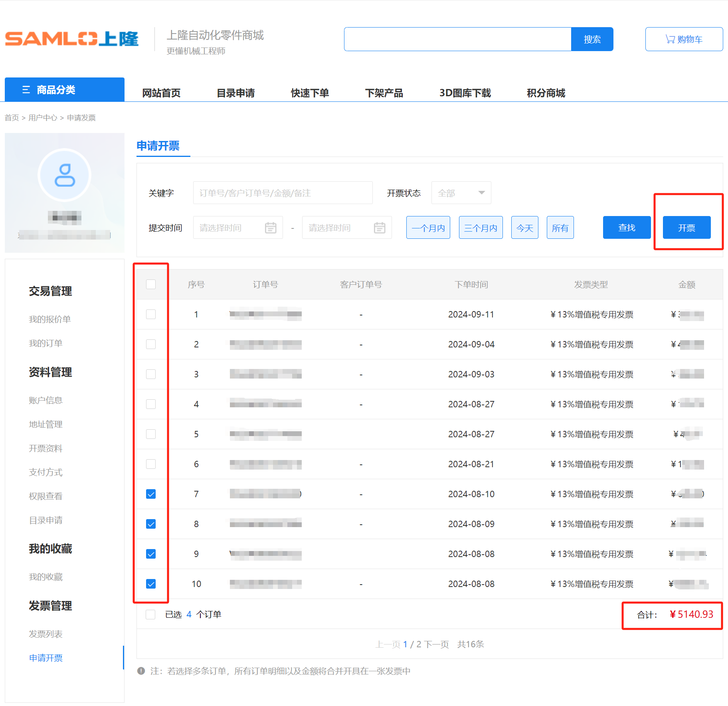Click the blue 开票 button
Viewport: 728px width, 706px height.
coord(686,228)
